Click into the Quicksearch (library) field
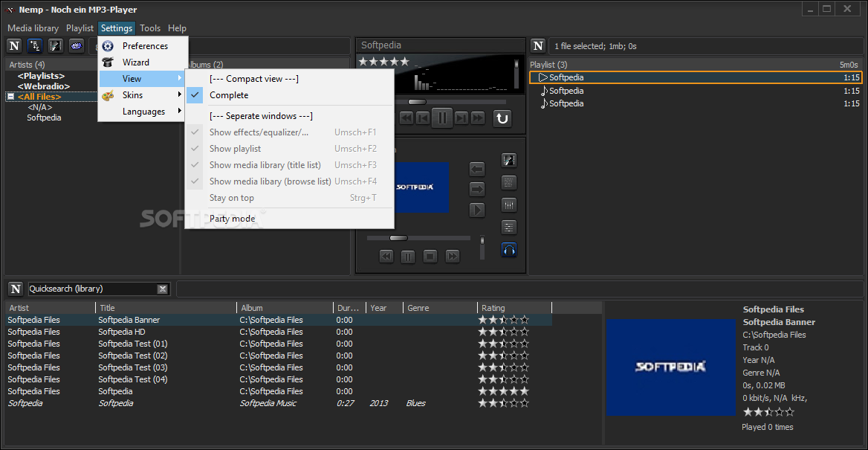Viewport: 868px width, 450px height. 92,289
